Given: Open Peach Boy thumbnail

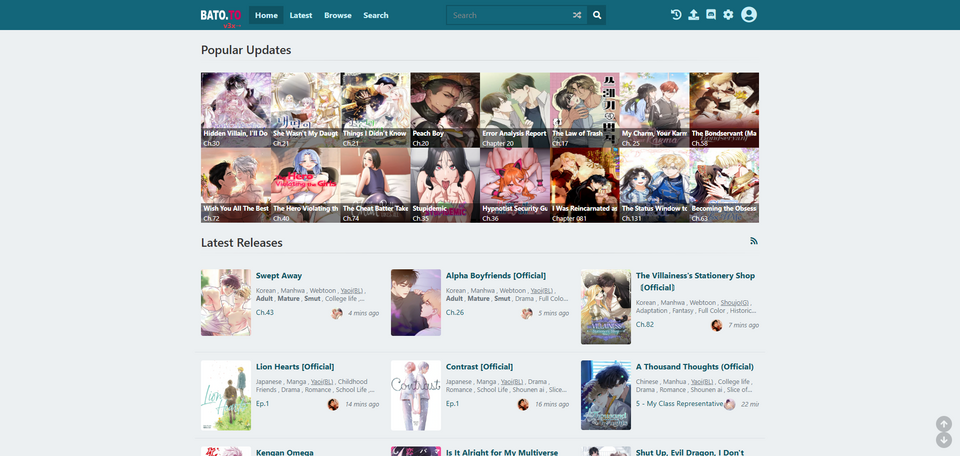Looking at the screenshot, I should (x=445, y=110).
